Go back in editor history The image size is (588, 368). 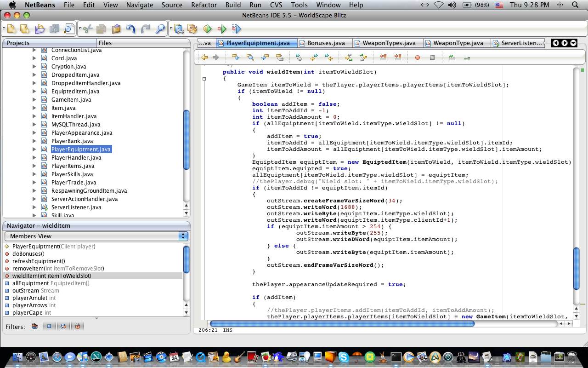click(x=204, y=57)
